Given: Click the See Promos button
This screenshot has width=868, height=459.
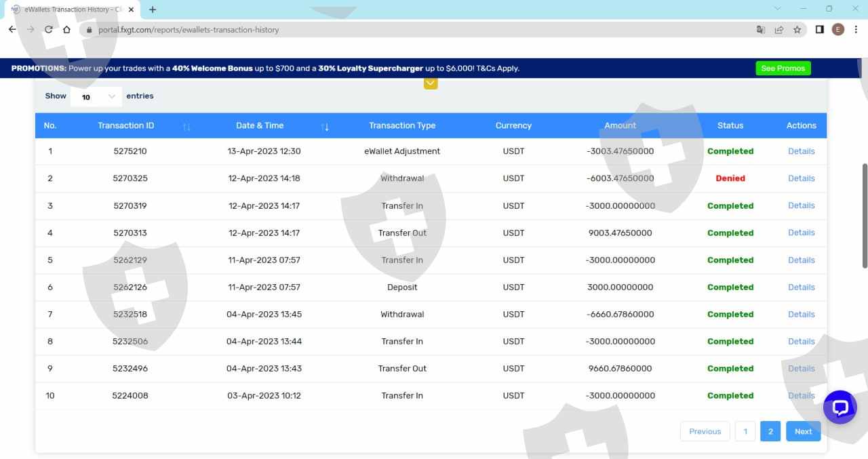Looking at the screenshot, I should (x=783, y=68).
